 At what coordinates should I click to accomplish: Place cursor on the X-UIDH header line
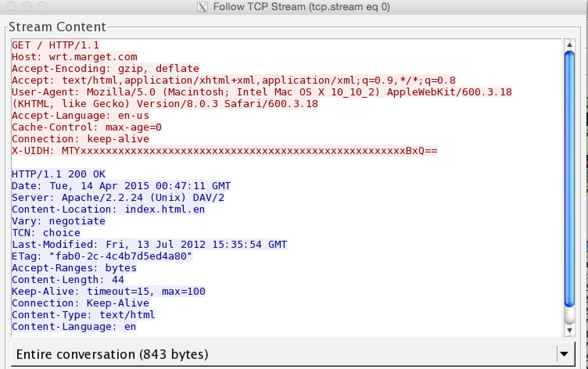point(224,151)
